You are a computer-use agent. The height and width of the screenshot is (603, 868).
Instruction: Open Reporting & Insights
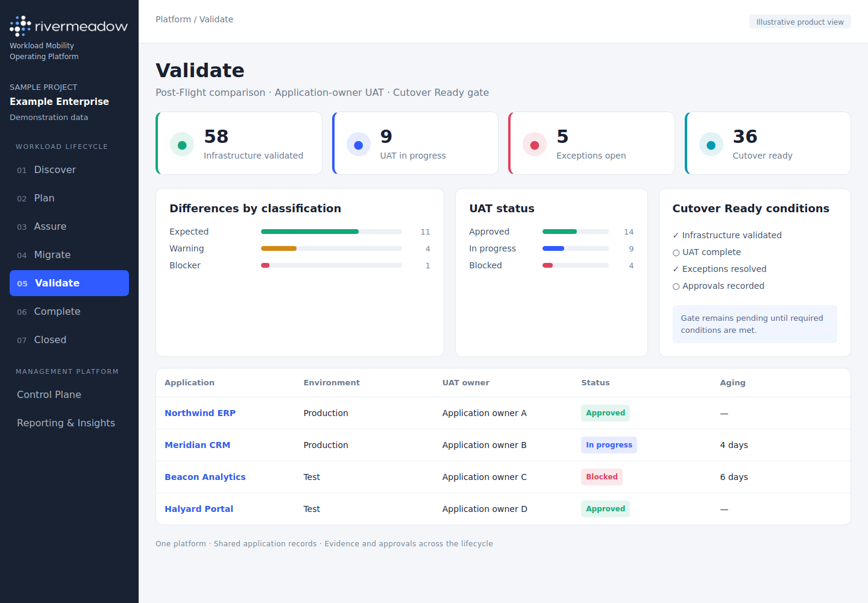(x=69, y=423)
